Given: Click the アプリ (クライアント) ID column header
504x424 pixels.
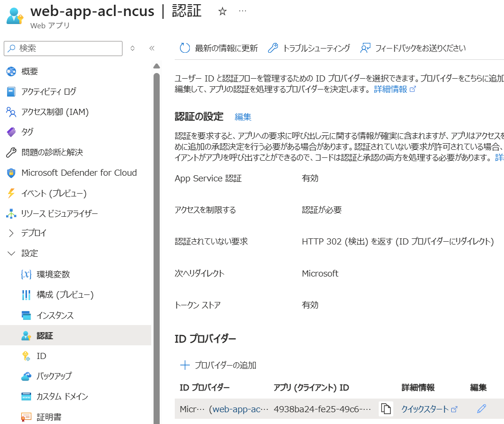Looking at the screenshot, I should 311,388.
